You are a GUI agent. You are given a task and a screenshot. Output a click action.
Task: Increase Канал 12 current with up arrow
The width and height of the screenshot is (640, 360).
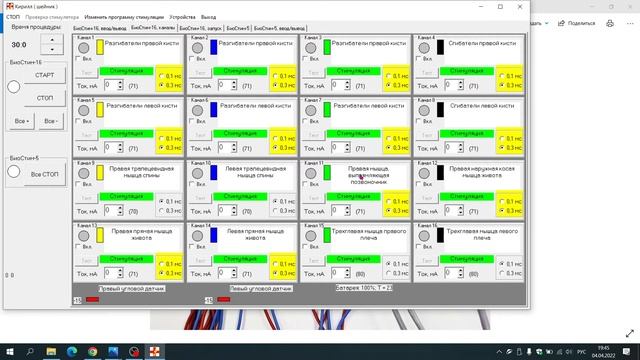point(460,208)
